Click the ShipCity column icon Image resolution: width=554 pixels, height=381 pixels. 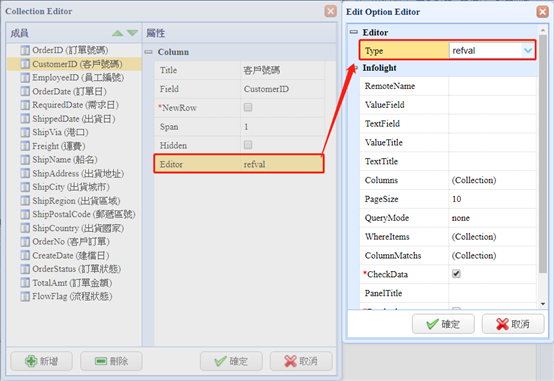coord(25,187)
